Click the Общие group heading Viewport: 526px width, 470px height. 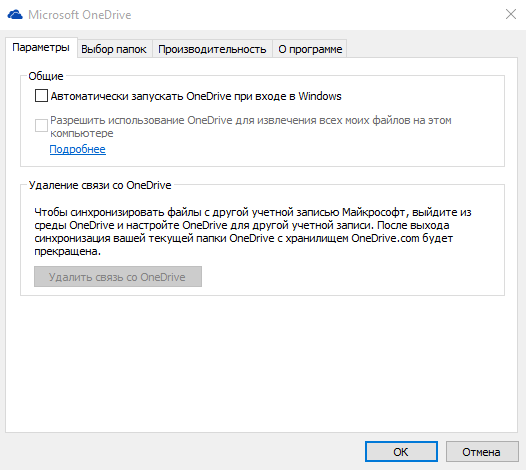coord(46,76)
